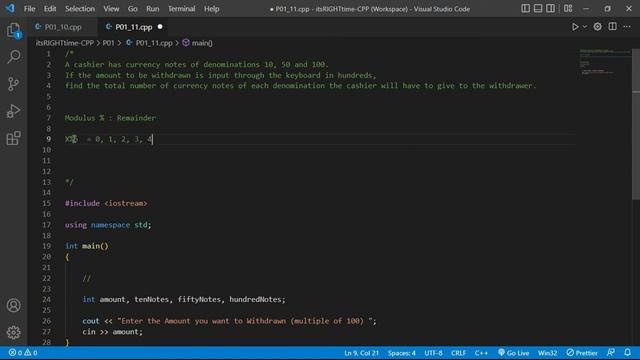Screen dimensions: 640x360
Task: Open the Edit menu
Action: [50, 9]
